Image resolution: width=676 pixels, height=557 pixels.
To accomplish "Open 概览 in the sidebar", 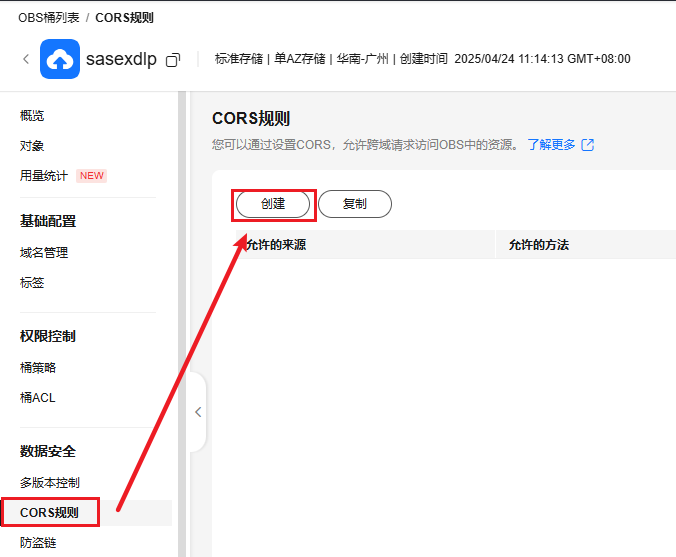I will pos(32,116).
